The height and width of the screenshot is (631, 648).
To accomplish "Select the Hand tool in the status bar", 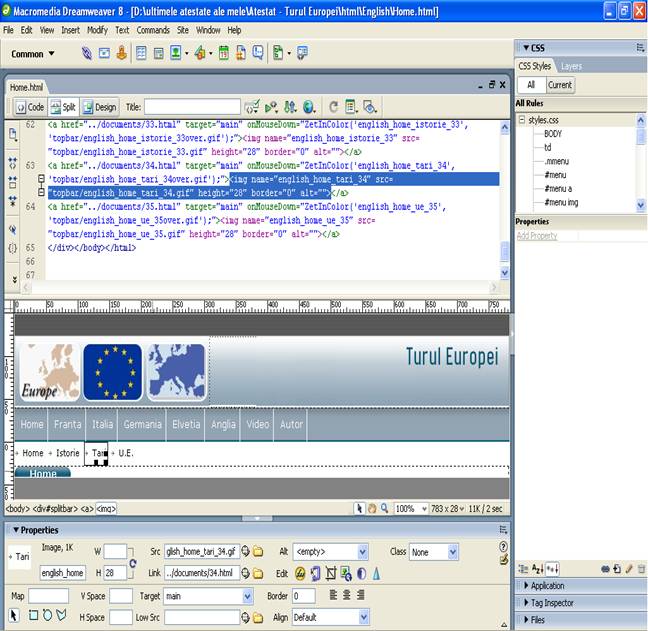I will click(x=372, y=509).
